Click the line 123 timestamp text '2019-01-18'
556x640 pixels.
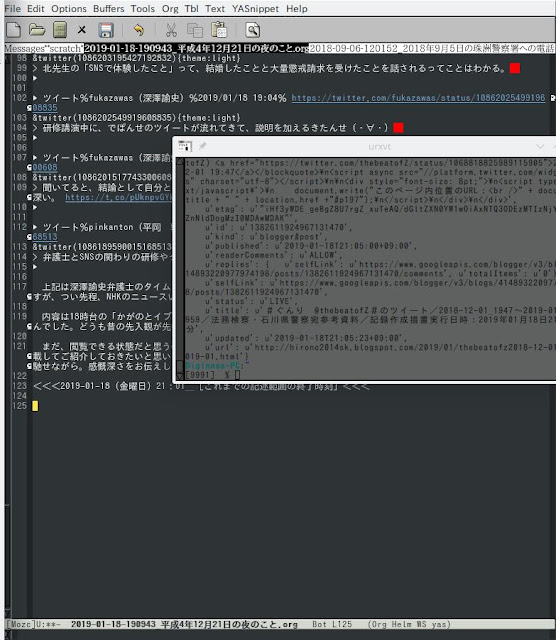point(85,386)
